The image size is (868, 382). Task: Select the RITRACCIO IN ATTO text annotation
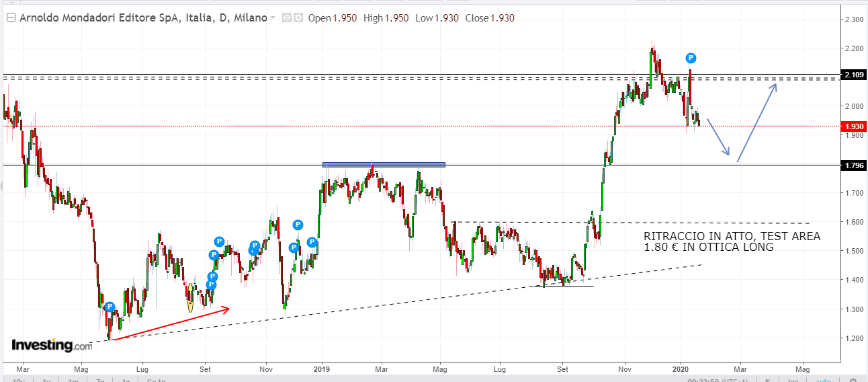(732, 241)
